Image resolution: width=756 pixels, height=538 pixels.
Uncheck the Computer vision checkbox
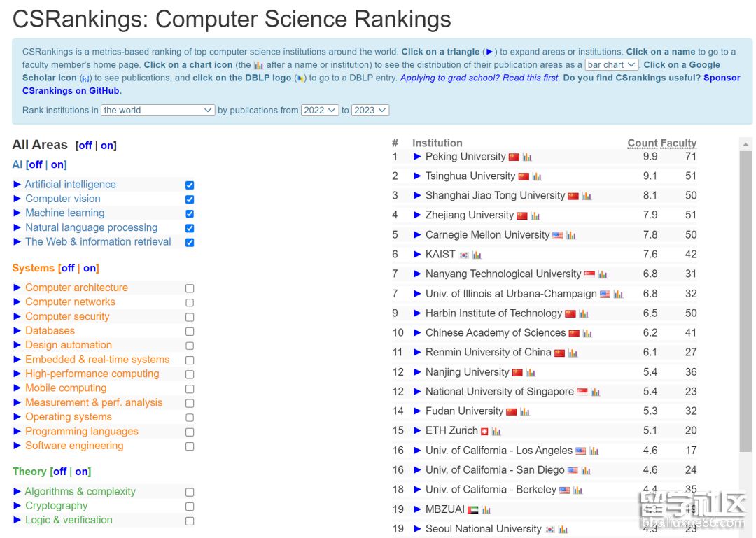(x=190, y=199)
